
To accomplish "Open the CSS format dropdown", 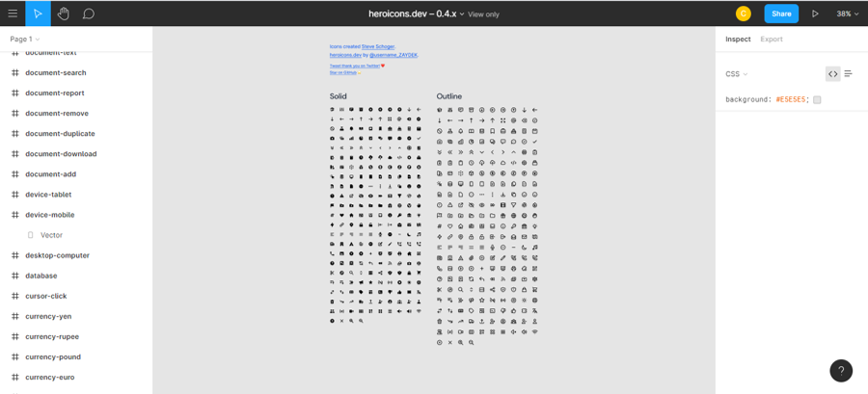I will click(x=736, y=74).
